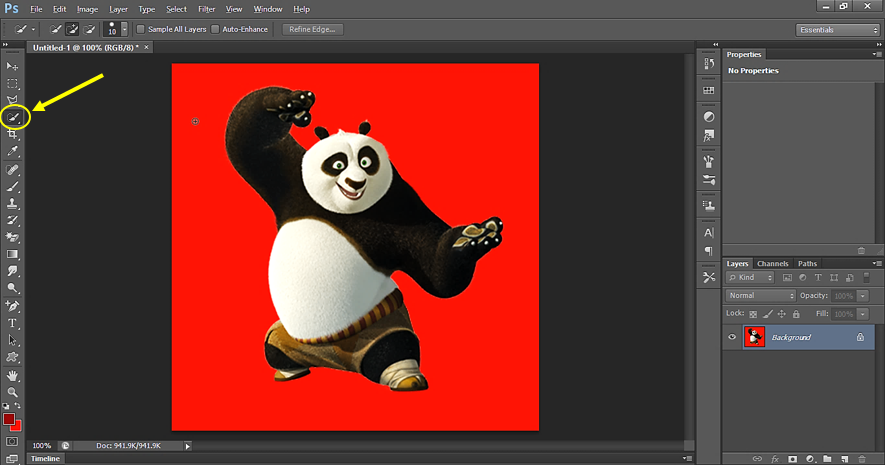The width and height of the screenshot is (886, 467).
Task: Choose New Selection mode in options bar
Action: (55, 29)
